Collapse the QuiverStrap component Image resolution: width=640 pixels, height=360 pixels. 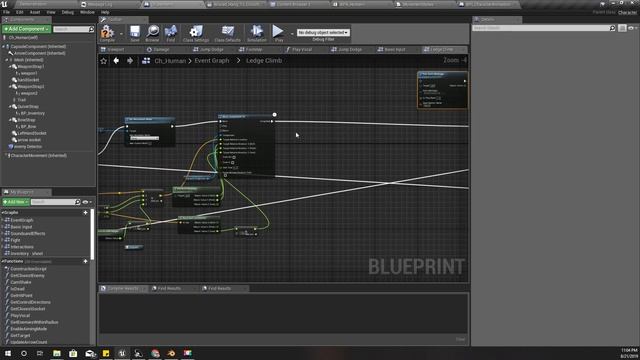pos(10,107)
